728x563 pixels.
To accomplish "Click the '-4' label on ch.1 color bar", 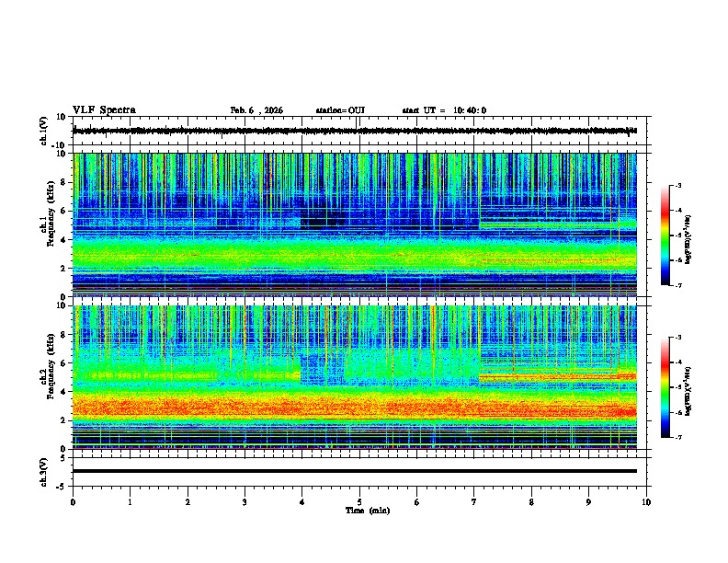I will click(677, 211).
